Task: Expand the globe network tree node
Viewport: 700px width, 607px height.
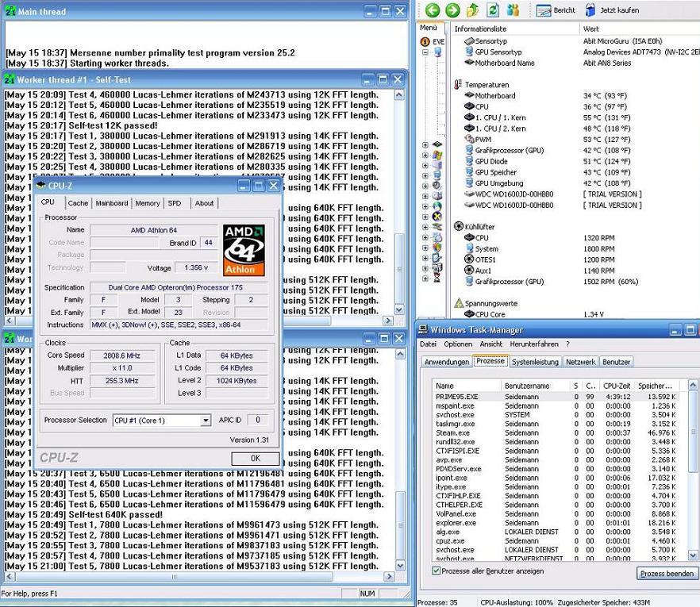Action: click(425, 206)
